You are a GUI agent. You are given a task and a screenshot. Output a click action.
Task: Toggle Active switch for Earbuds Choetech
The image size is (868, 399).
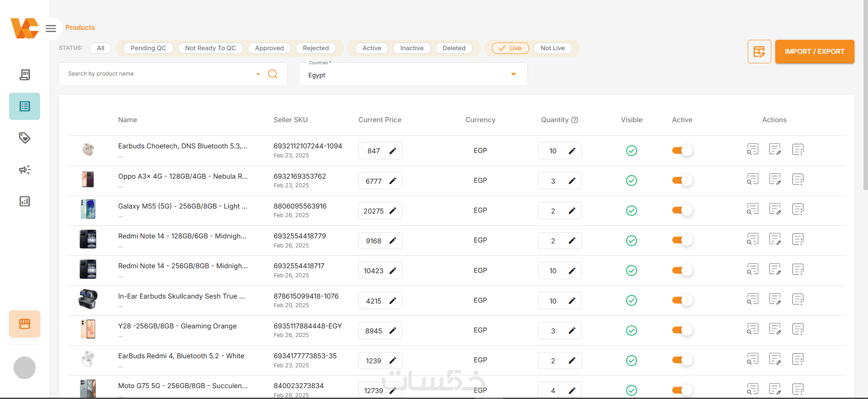(x=682, y=151)
